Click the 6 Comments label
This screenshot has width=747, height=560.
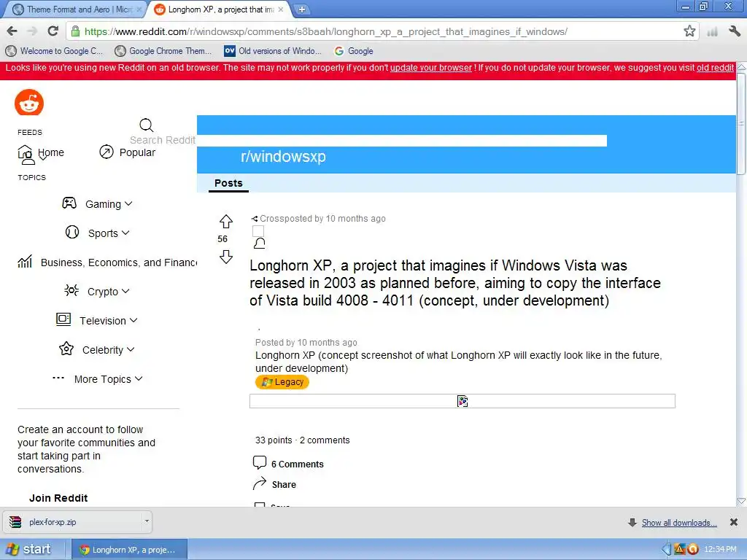pos(298,464)
